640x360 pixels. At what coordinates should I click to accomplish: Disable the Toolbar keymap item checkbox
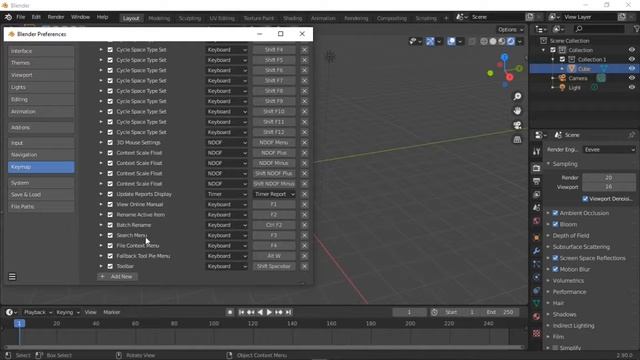click(x=110, y=267)
